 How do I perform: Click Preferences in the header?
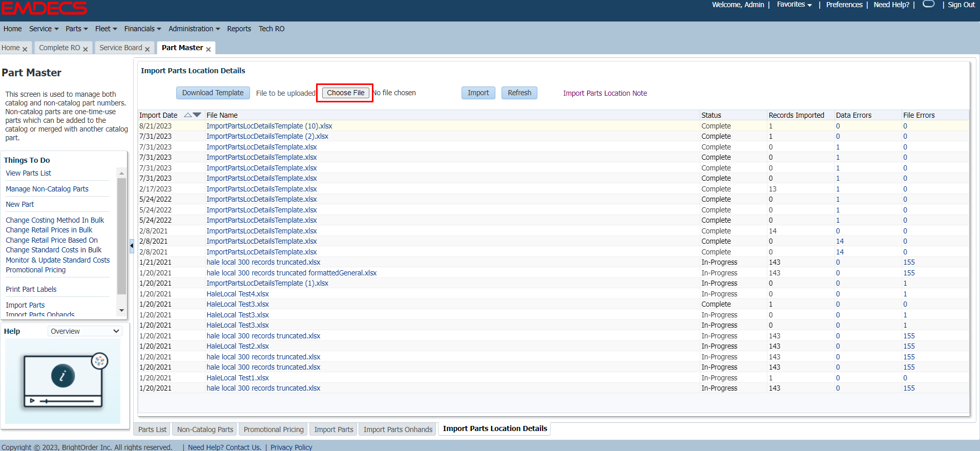pyautogui.click(x=844, y=5)
